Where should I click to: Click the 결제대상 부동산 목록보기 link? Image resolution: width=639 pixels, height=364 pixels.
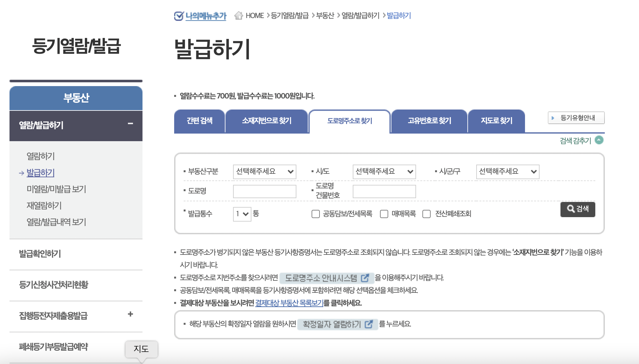point(289,303)
